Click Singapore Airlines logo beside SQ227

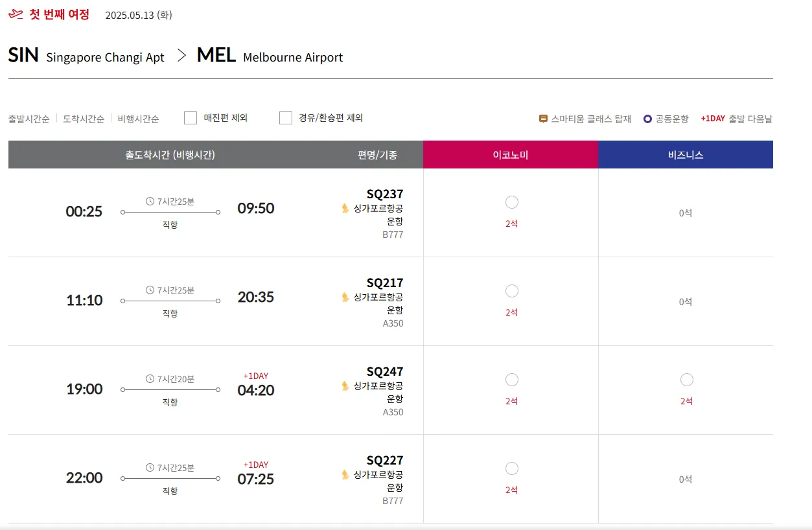(x=345, y=474)
